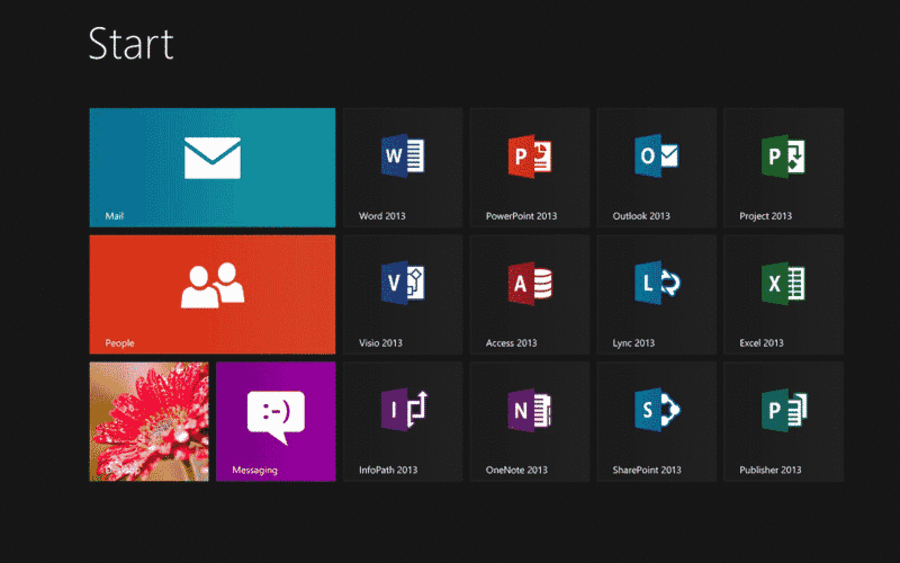Open Outlook 2013
Image resolution: width=900 pixels, height=563 pixels.
(657, 168)
